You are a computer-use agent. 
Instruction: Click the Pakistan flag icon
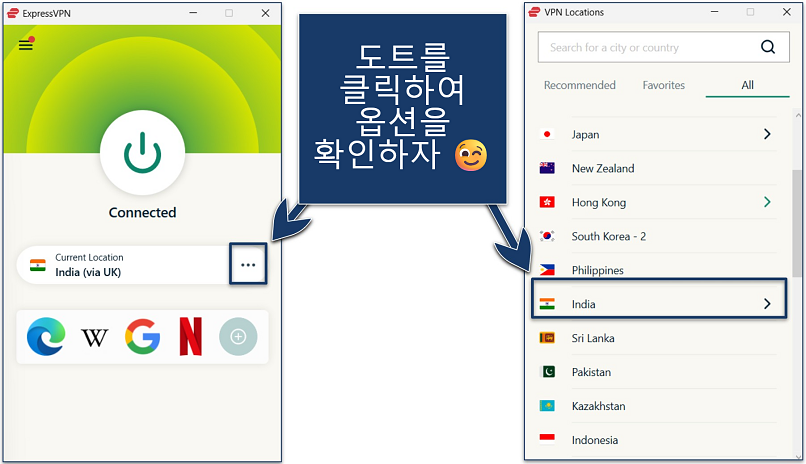pos(547,372)
